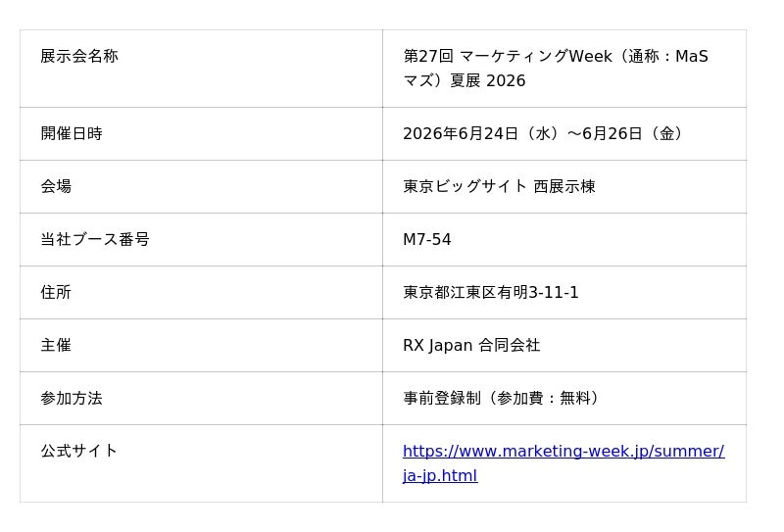The image size is (784, 532).
Task: Click the 主催 label cell
Action: coord(201,346)
